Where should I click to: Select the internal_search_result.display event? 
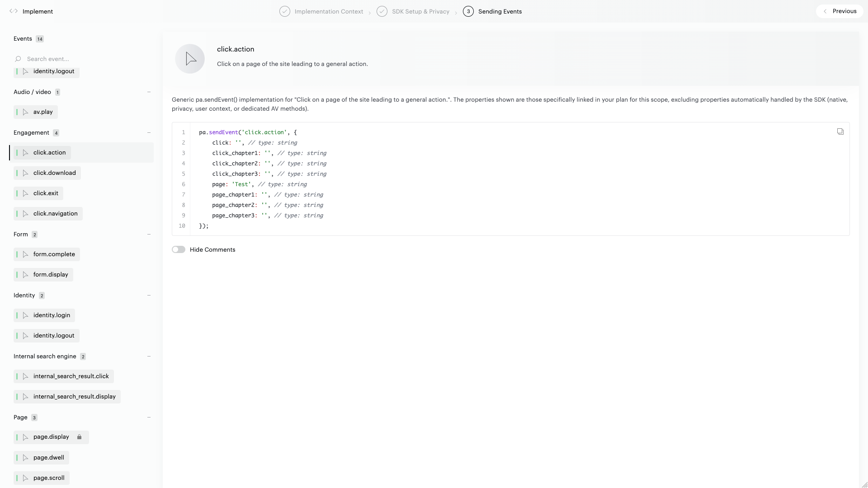74,397
